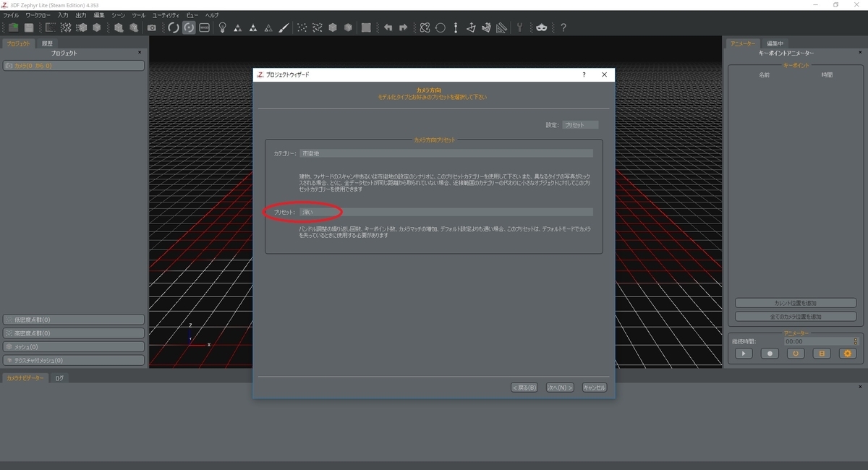Switch to the ログ tab
Image resolution: width=868 pixels, height=470 pixels.
pyautogui.click(x=59, y=377)
